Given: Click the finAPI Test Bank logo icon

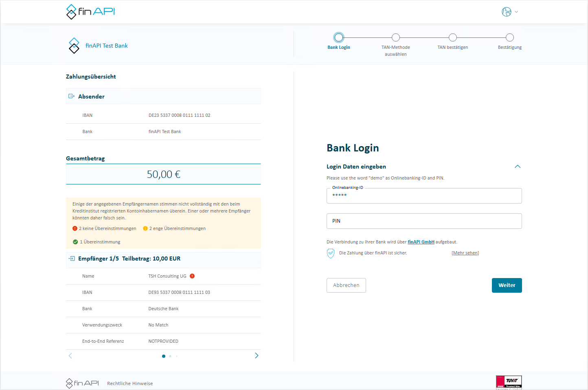Looking at the screenshot, I should tap(74, 46).
